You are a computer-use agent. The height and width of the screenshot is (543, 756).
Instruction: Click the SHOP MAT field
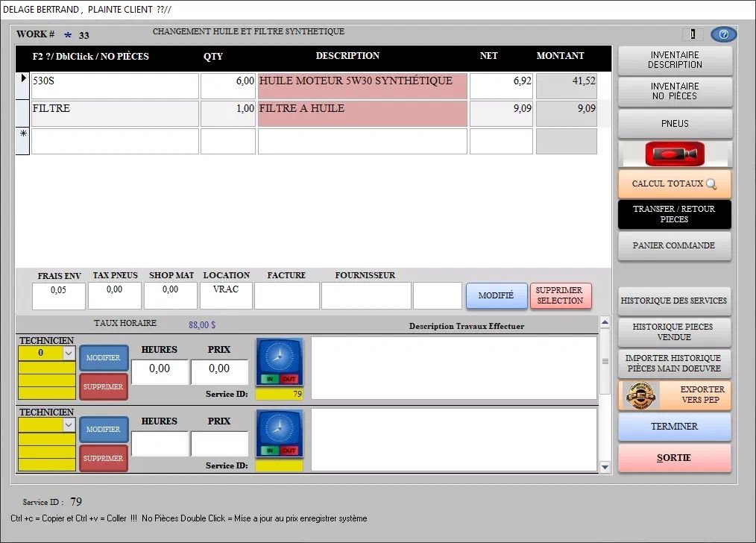pos(171,295)
